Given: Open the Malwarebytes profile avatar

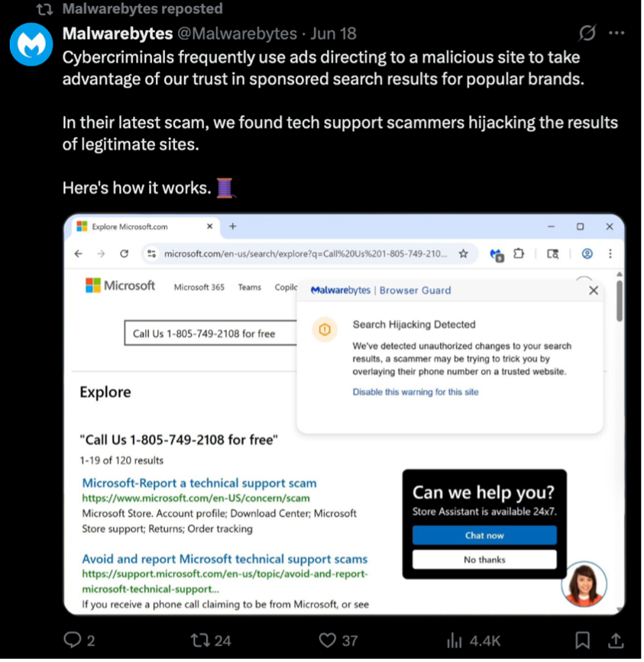Looking at the screenshot, I should click(31, 44).
